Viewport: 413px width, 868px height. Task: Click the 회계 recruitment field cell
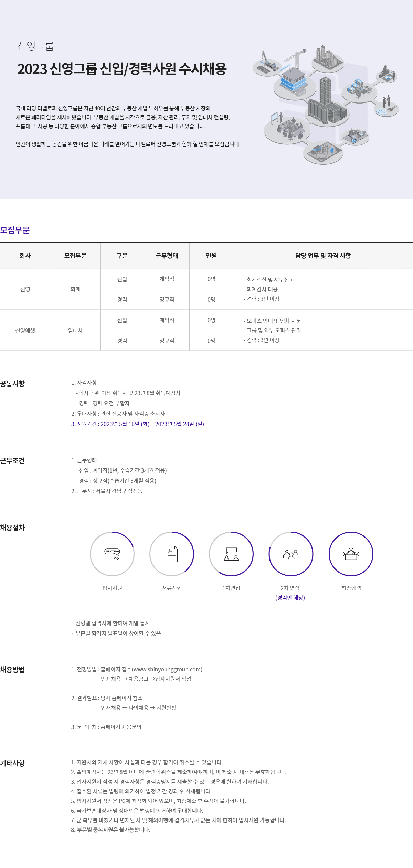[75, 289]
